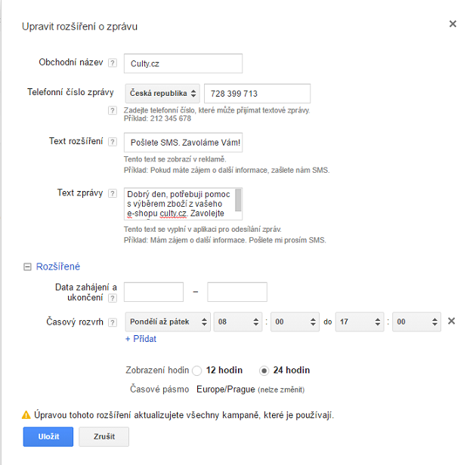Click the + Přidat schedule link
Viewport: 476px width, 465px height.
tap(141, 339)
